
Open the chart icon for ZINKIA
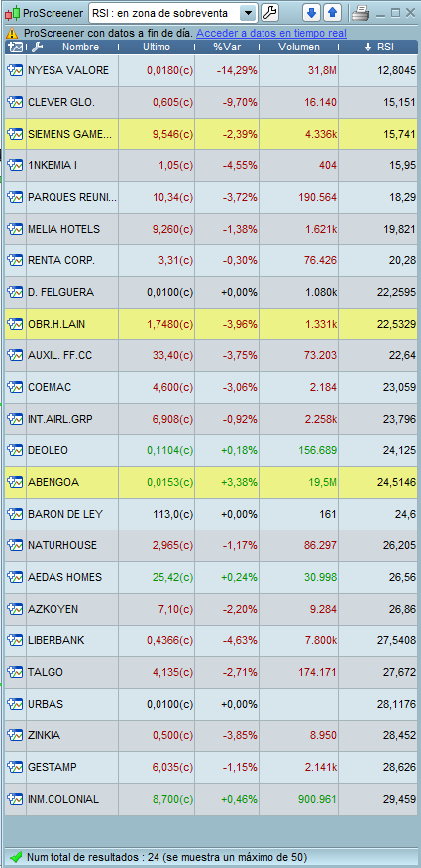(x=15, y=735)
